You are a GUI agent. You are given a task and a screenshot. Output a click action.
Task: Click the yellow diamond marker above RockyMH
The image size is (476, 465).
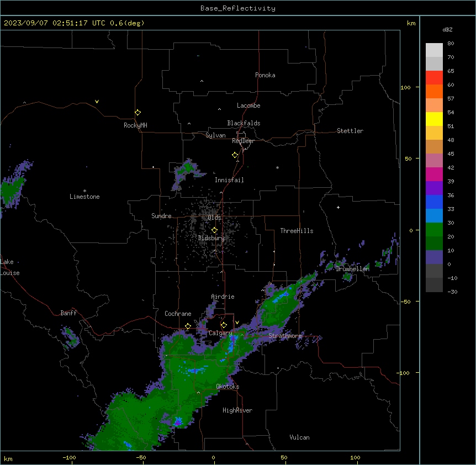click(x=137, y=112)
